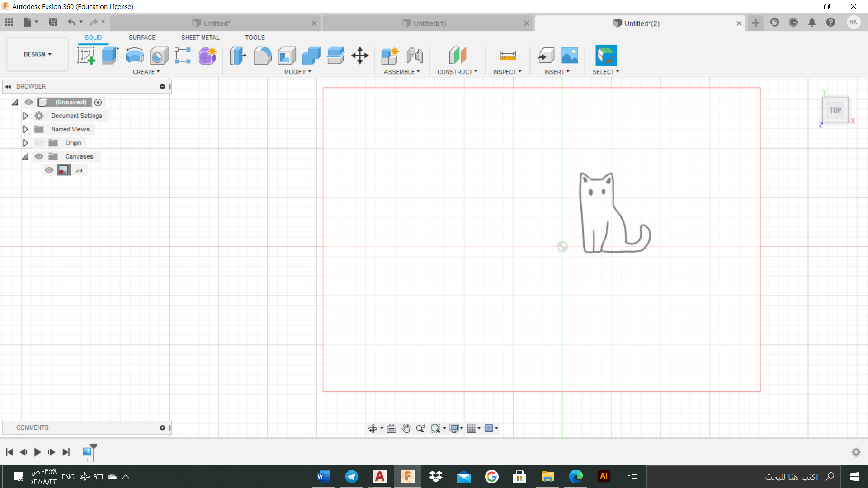Undo the last action

(71, 22)
